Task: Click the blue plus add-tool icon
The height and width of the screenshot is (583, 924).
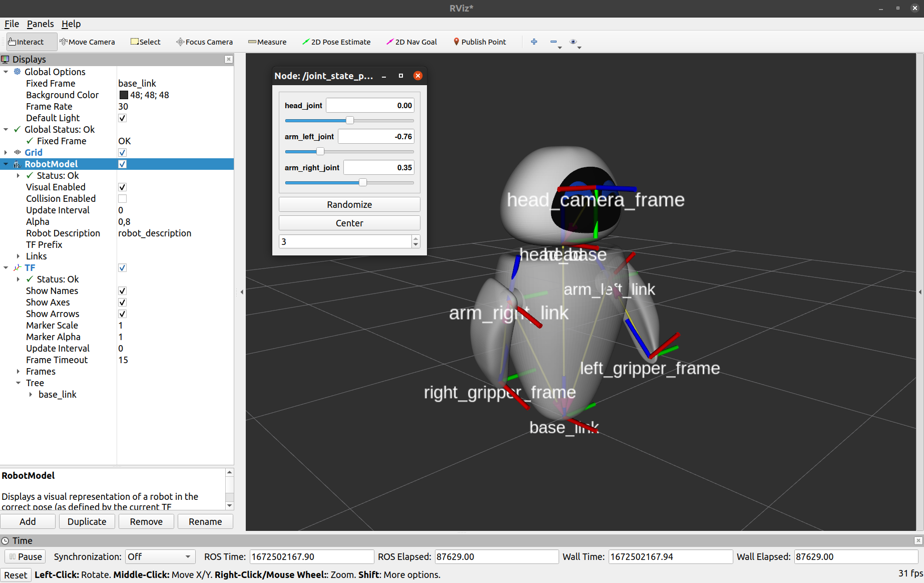Action: pyautogui.click(x=534, y=42)
